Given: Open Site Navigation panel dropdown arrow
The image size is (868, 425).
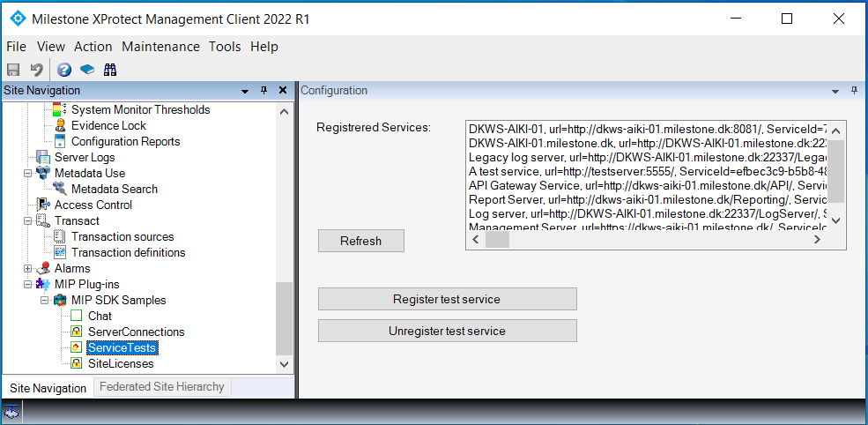Looking at the screenshot, I should (245, 91).
